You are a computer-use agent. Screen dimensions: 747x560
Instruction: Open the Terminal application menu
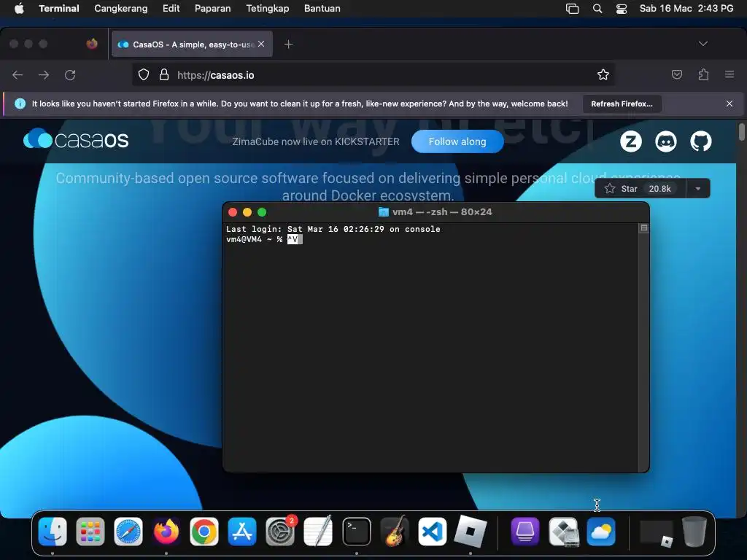pos(59,8)
